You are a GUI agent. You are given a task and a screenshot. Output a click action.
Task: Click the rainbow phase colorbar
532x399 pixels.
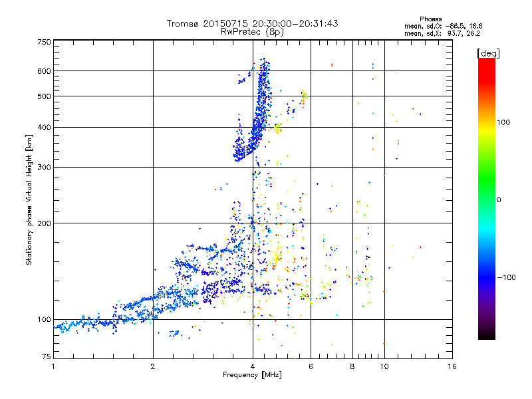point(487,198)
